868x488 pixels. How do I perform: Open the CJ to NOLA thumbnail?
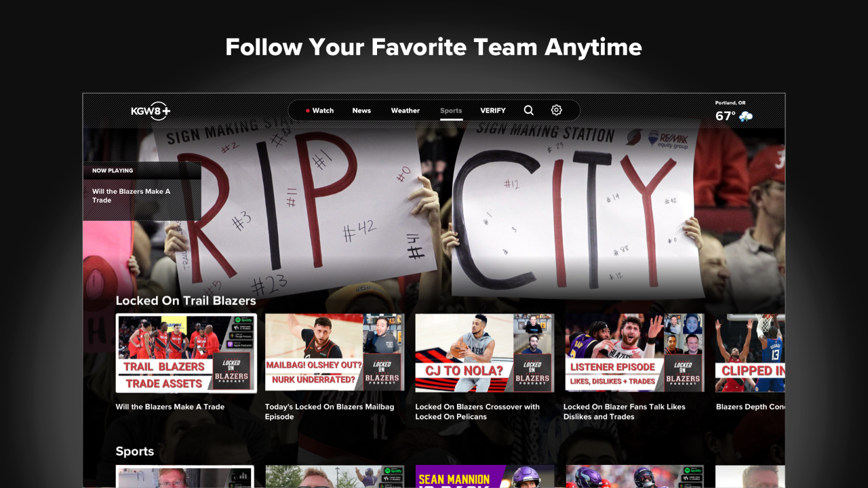(x=485, y=352)
